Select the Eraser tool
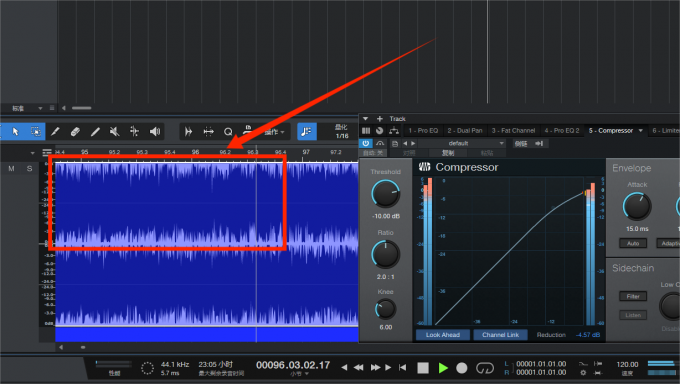This screenshot has height=384, width=680. point(75,131)
